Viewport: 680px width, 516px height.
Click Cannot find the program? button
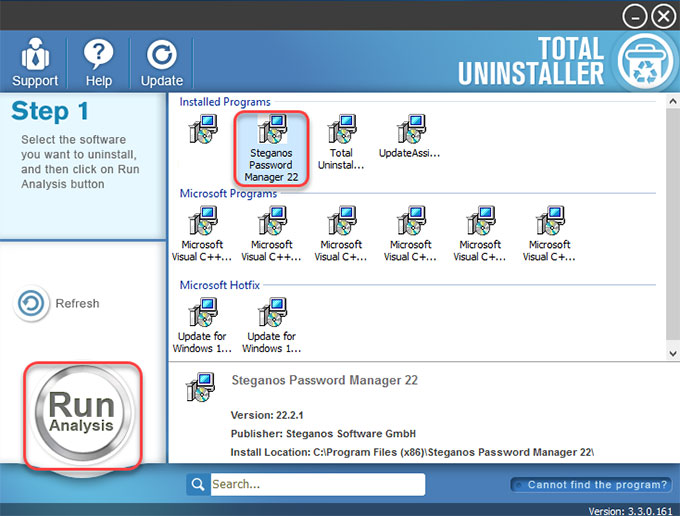coord(592,485)
